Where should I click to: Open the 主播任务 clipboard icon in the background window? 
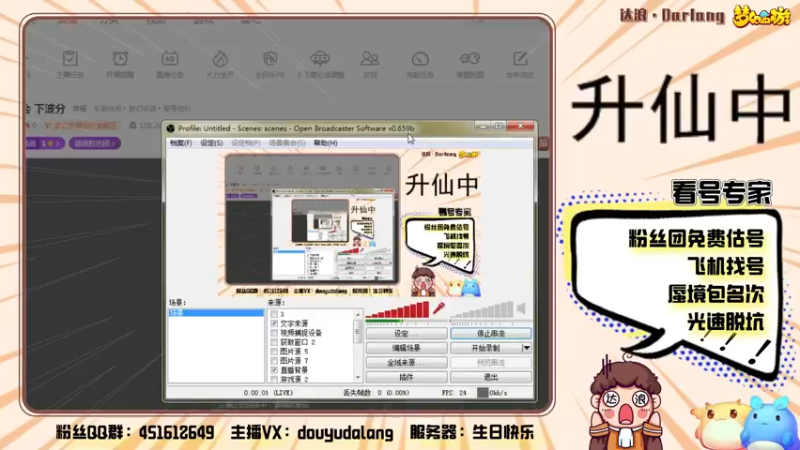(70, 58)
